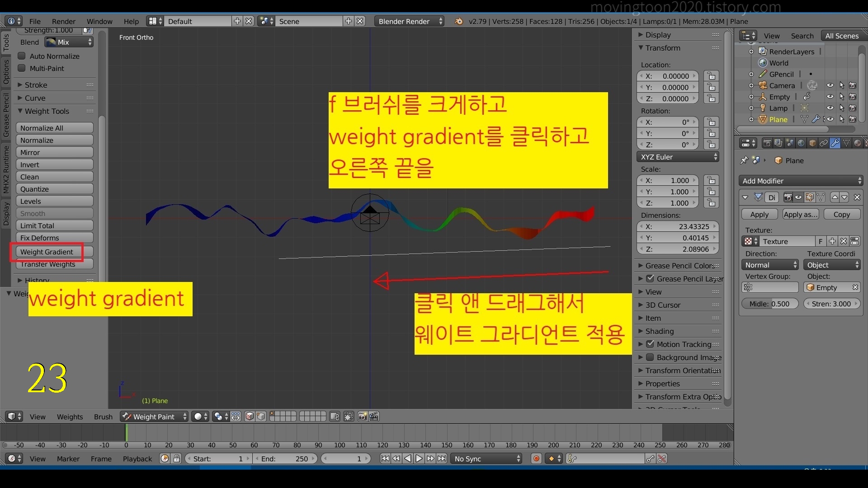Collapse the displace modifier panel triangle
This screenshot has height=488, width=868.
745,197
